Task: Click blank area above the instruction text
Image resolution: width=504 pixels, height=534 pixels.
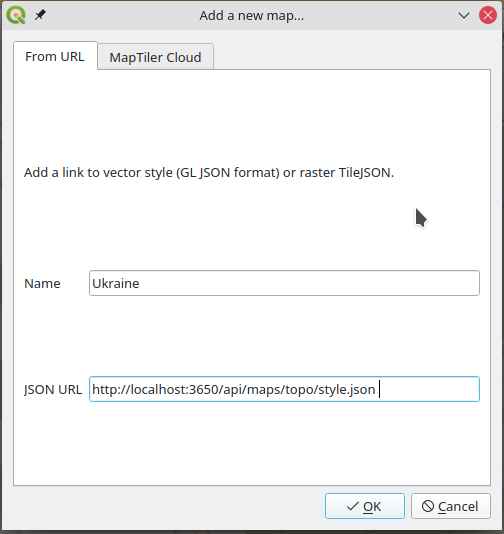Action: click(252, 116)
